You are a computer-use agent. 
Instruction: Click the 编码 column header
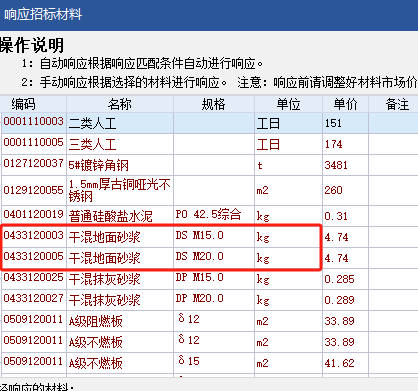[x=33, y=104]
